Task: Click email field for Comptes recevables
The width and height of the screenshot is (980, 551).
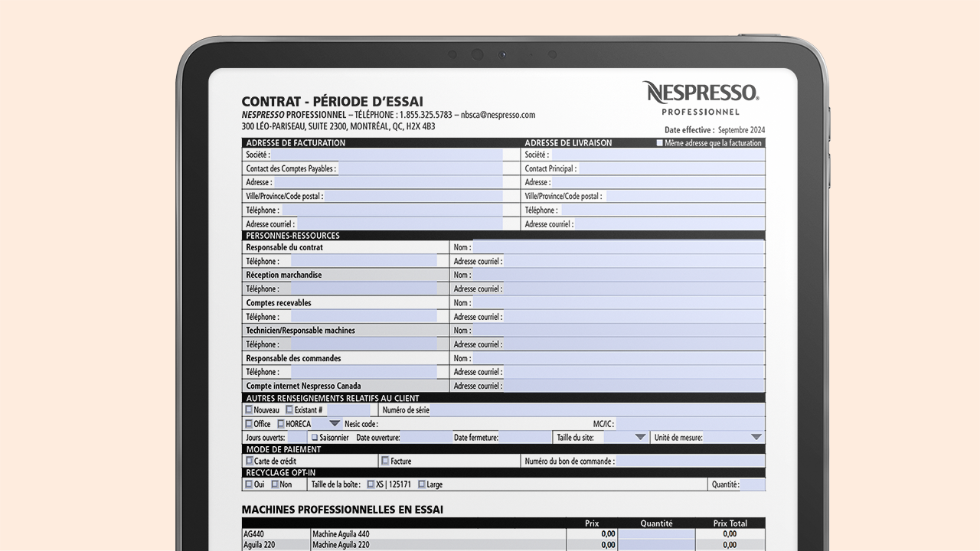Action: (x=634, y=316)
